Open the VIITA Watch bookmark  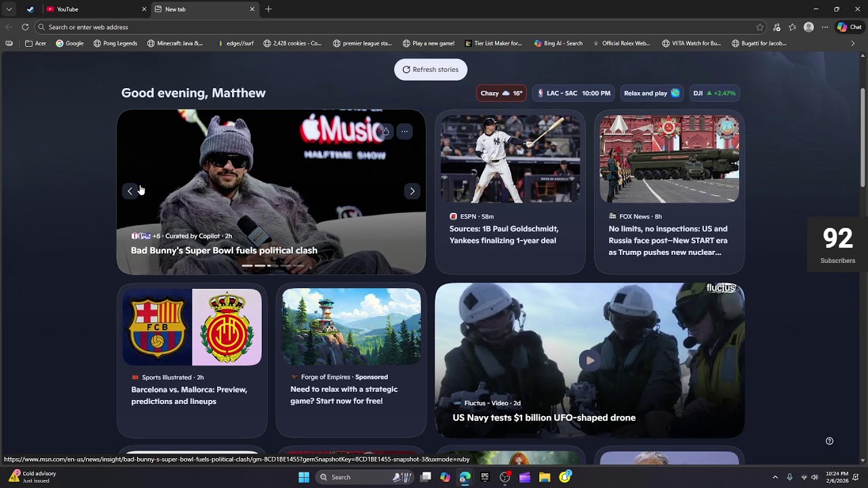coord(691,43)
